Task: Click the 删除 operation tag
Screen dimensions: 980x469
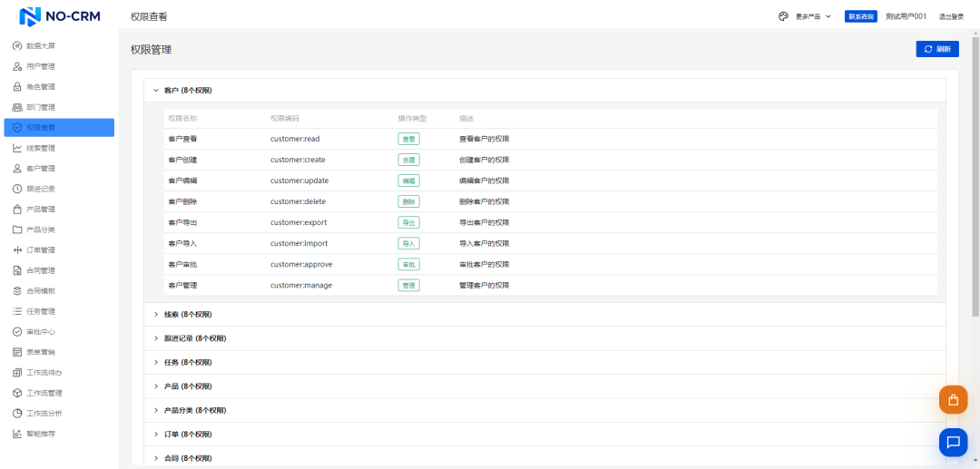Action: (408, 201)
